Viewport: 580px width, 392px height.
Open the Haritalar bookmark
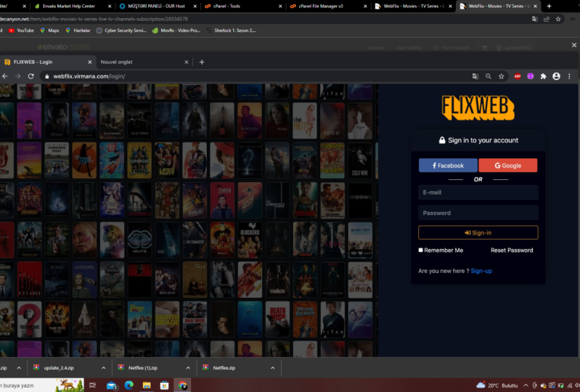78,30
